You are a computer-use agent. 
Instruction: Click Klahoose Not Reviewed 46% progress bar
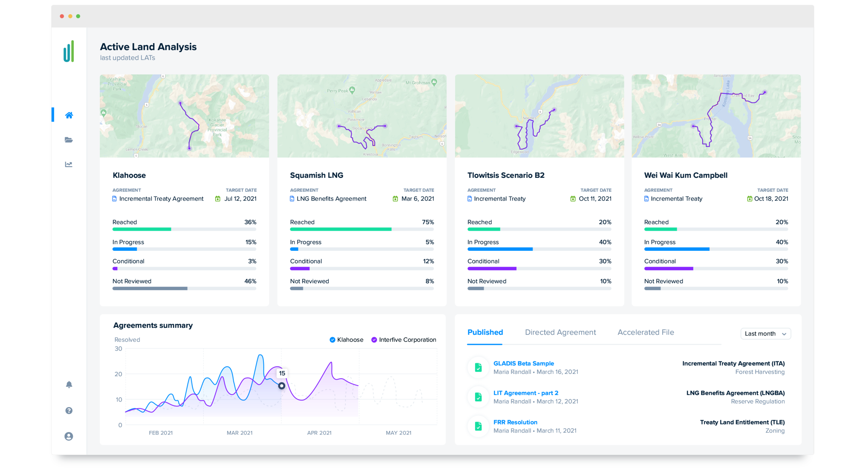point(184,288)
